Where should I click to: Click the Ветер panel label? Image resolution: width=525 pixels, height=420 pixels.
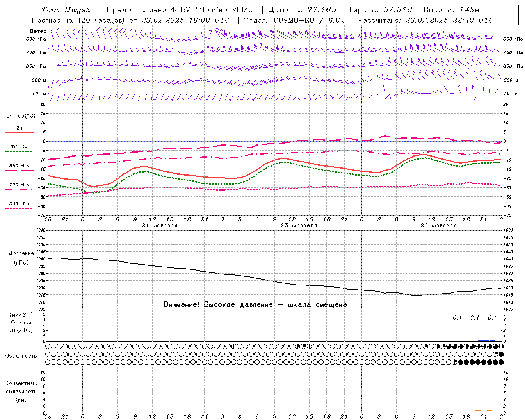click(38, 31)
